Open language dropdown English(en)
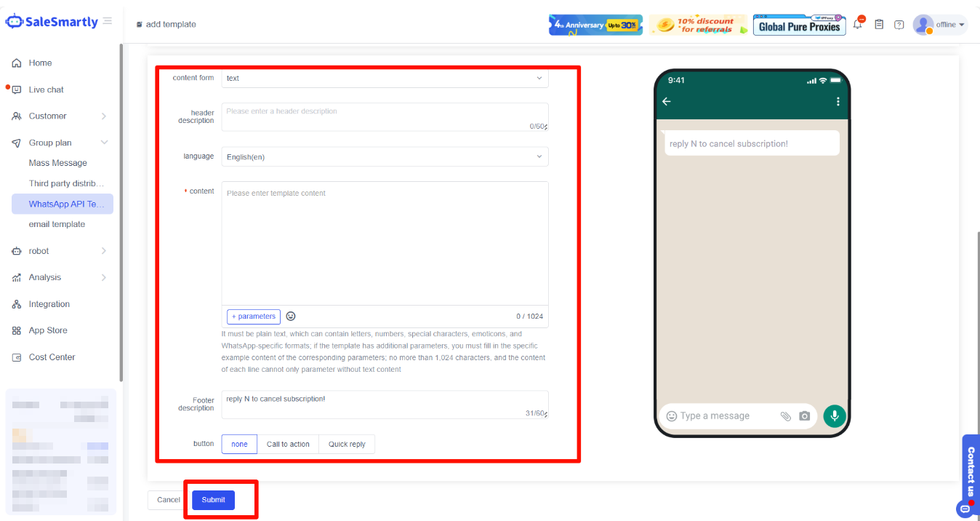This screenshot has height=521, width=980. (x=385, y=156)
